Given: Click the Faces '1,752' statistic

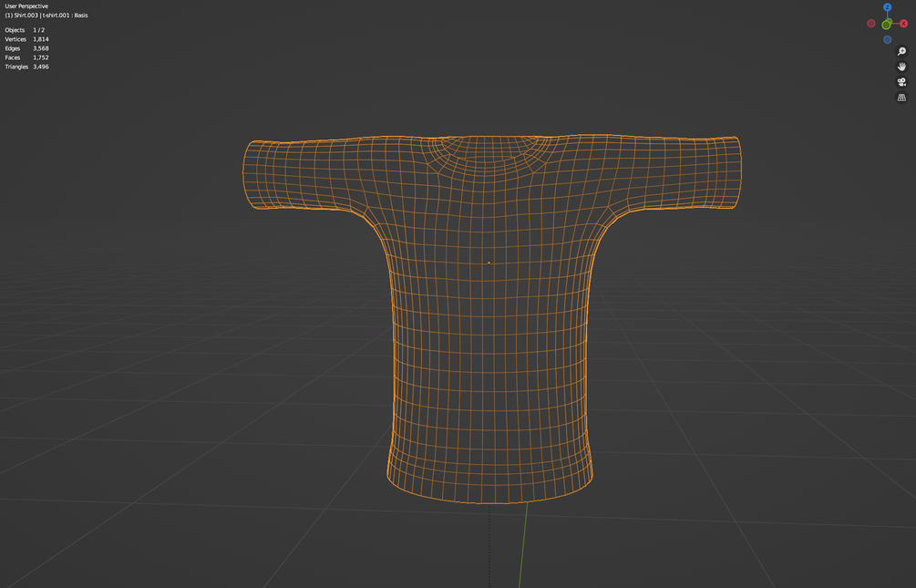Looking at the screenshot, I should point(41,57).
